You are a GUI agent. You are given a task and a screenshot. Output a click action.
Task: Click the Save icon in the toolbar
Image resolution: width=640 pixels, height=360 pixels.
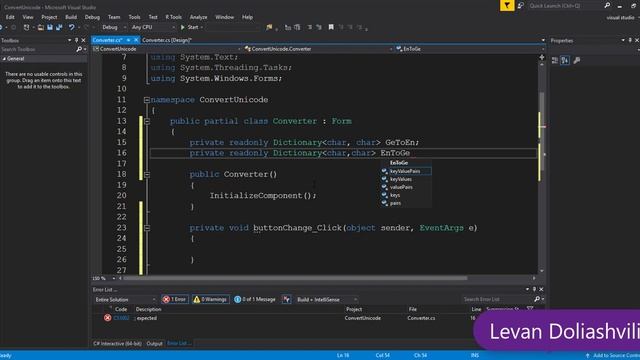coord(50,27)
